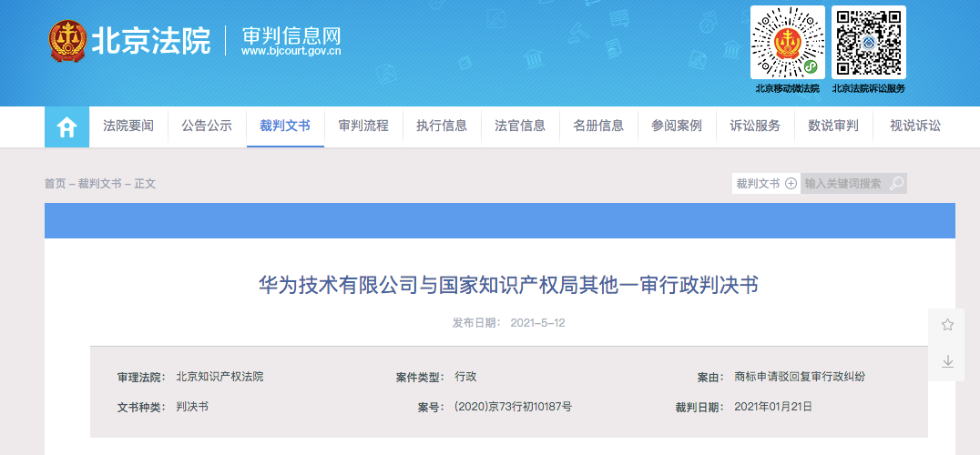
Task: Open the 参阅案例 menu
Action: (676, 126)
